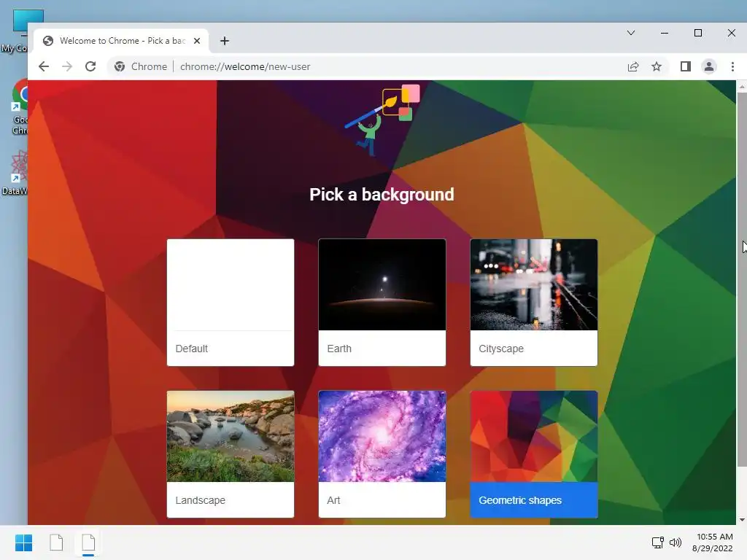Viewport: 747px width, 560px height.
Task: Open Chrome's three-dot menu
Action: (x=732, y=66)
